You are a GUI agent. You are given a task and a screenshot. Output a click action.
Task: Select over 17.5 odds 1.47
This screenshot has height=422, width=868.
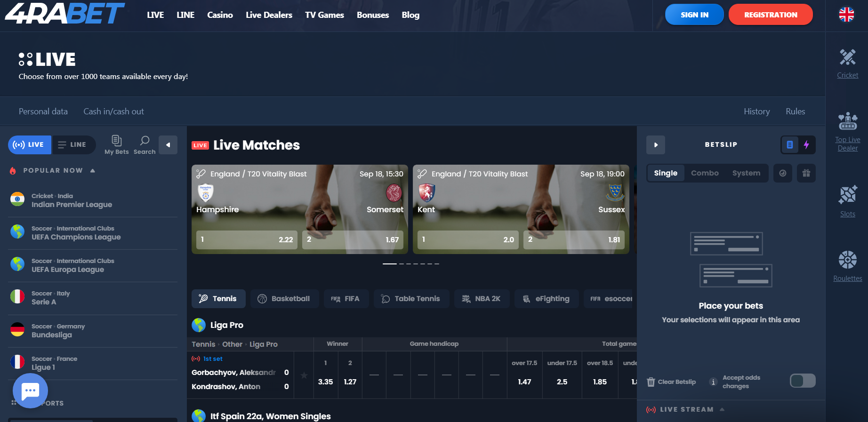point(524,375)
